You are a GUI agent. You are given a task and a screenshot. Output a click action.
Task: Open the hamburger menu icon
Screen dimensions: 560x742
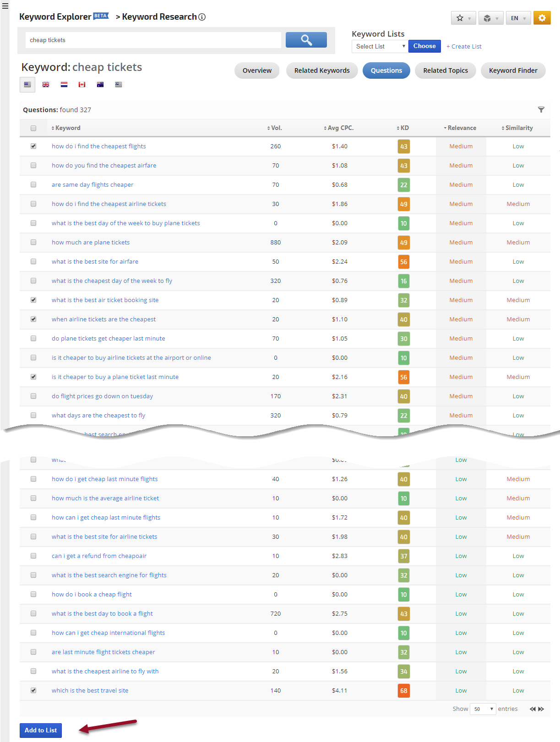click(5, 6)
